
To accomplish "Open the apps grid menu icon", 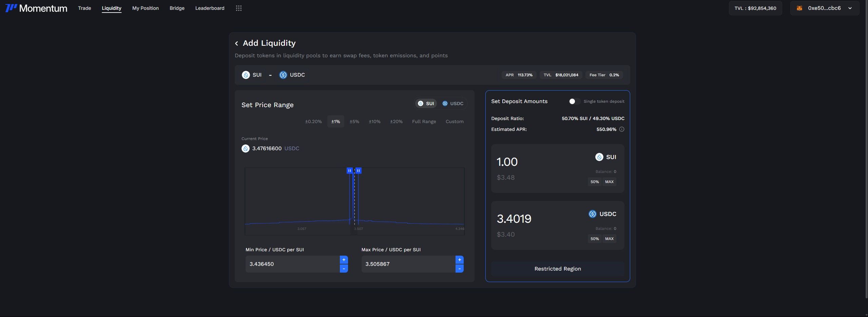I will 238,8.
